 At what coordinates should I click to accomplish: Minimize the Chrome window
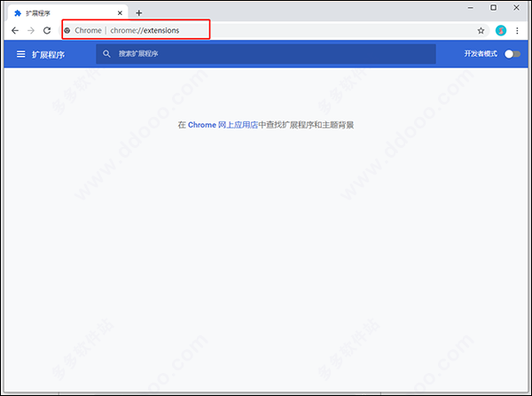tap(470, 7)
